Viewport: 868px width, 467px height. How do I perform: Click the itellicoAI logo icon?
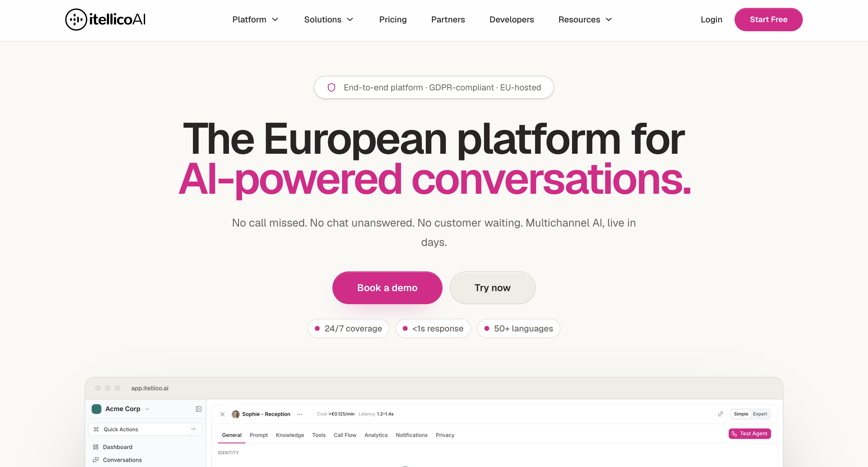[76, 19]
